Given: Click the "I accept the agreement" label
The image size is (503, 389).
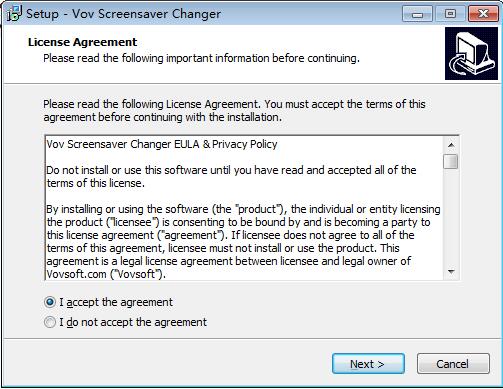Looking at the screenshot, I should pos(116,302).
